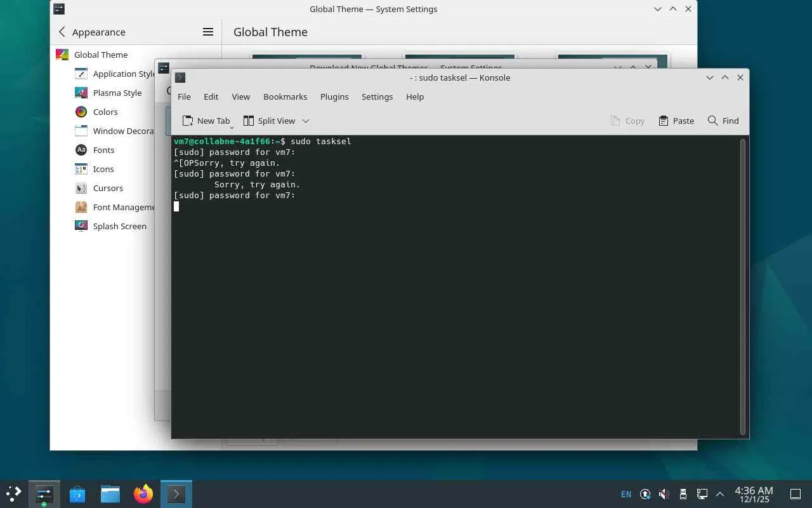Open the System Settings hamburger menu
The height and width of the screenshot is (508, 812).
(x=208, y=32)
